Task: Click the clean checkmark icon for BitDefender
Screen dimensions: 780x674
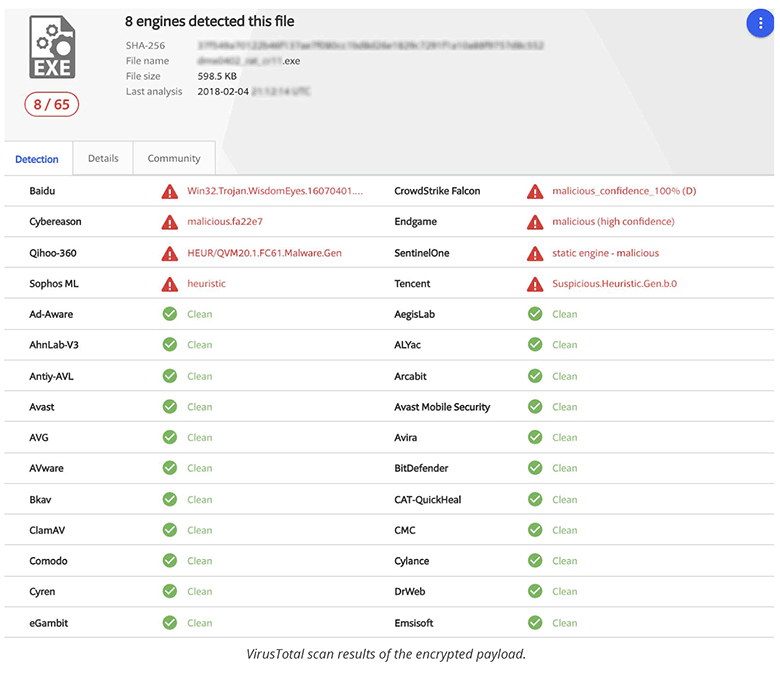Action: click(535, 468)
